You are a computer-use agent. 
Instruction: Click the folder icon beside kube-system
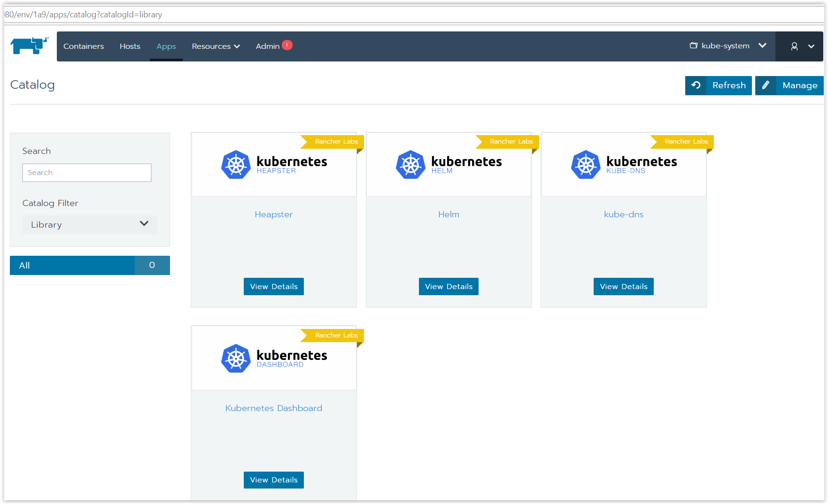pos(693,46)
